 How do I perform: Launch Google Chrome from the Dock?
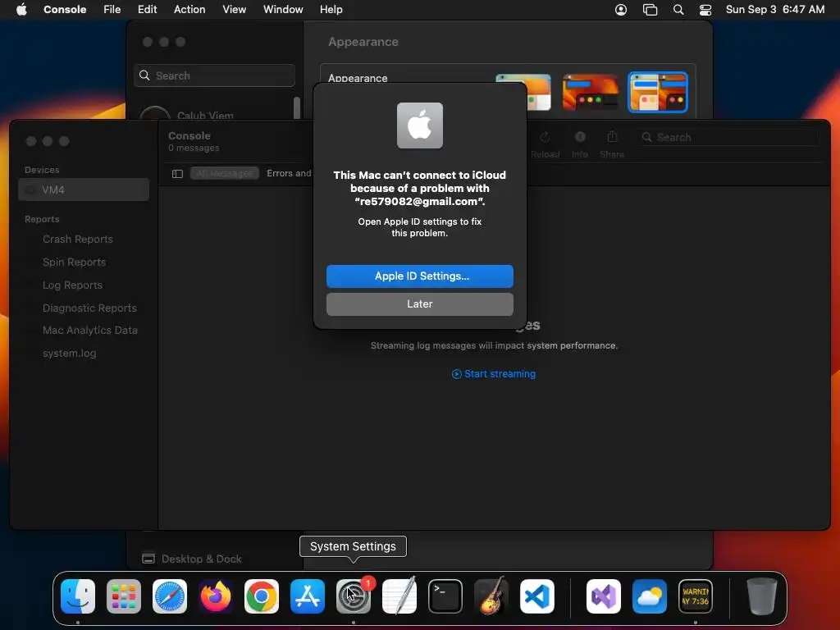pyautogui.click(x=262, y=596)
